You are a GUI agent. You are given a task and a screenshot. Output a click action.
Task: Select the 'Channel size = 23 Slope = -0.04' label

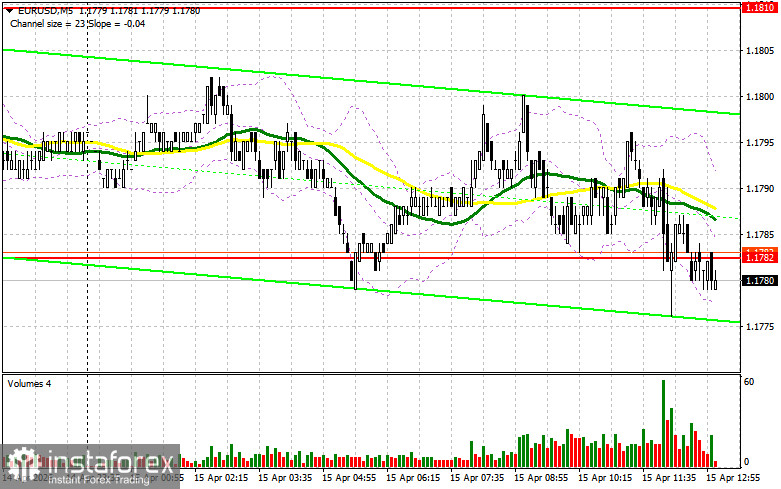click(78, 23)
